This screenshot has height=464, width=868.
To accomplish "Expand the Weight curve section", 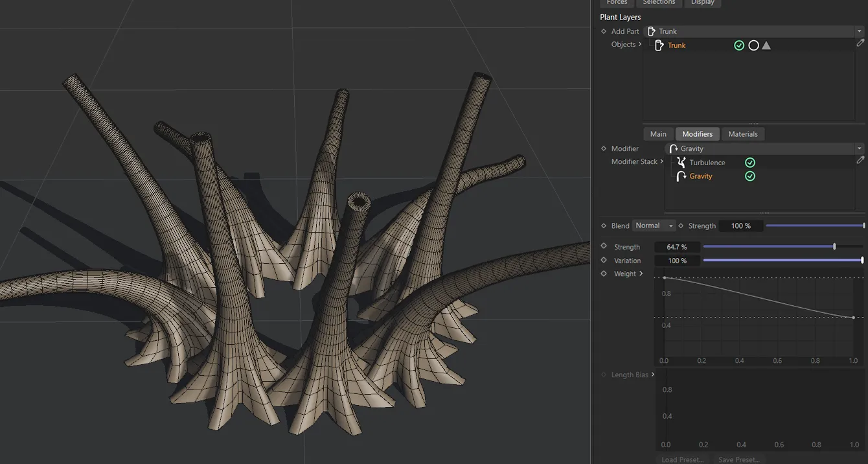I will pos(641,273).
